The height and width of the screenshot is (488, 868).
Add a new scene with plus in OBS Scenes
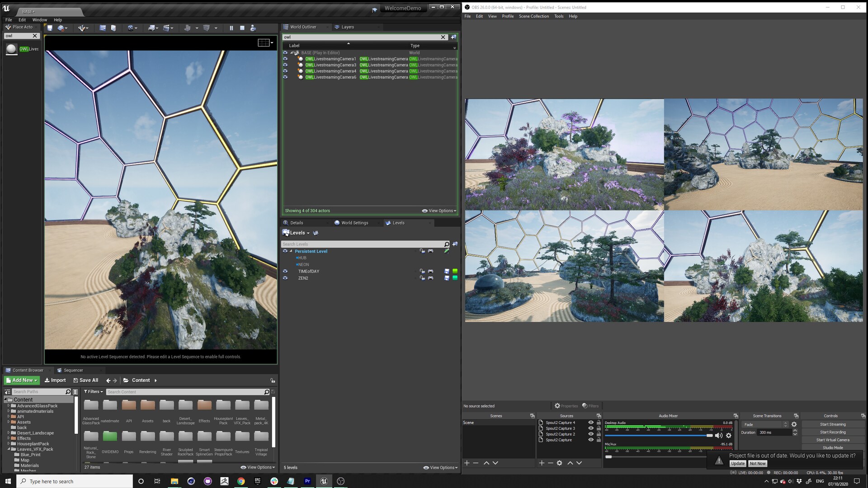(x=467, y=463)
